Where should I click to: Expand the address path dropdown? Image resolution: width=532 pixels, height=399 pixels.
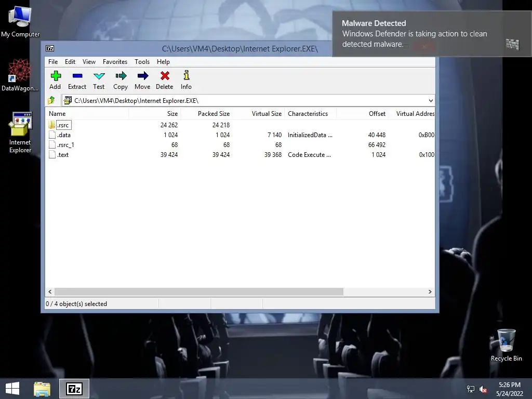pos(431,100)
